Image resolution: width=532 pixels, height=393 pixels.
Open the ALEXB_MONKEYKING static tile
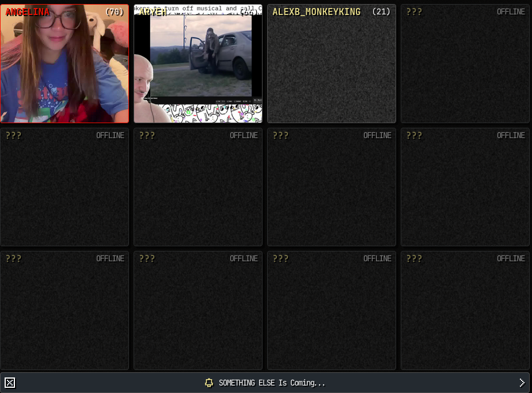[332, 63]
